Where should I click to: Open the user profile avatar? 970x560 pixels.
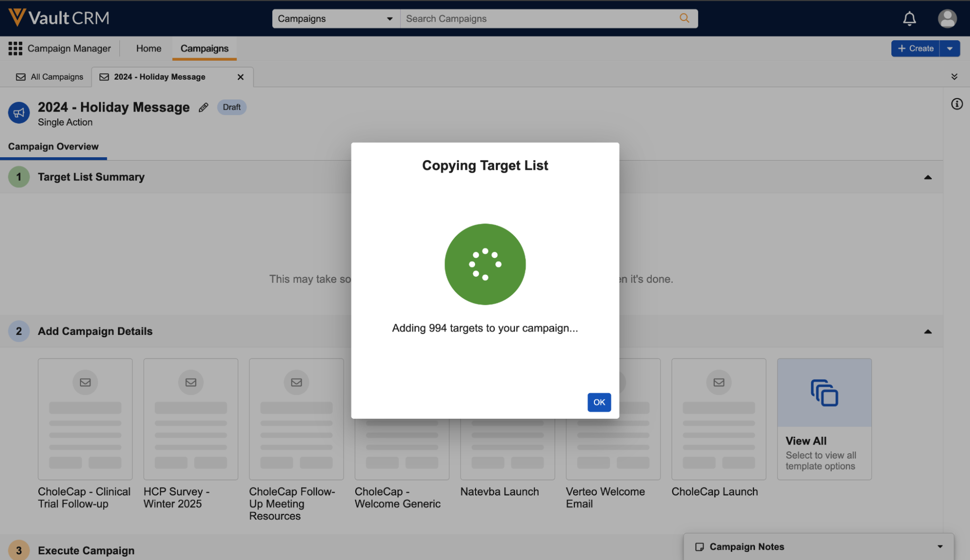(x=947, y=18)
